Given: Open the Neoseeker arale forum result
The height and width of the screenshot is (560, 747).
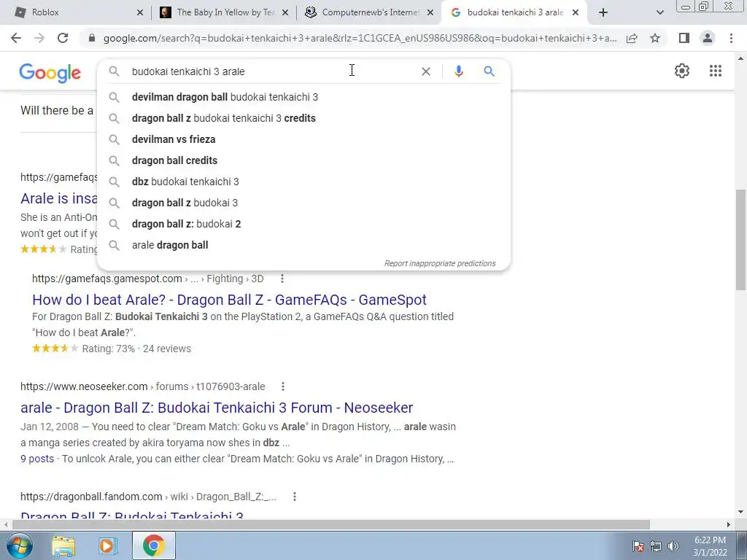Looking at the screenshot, I should pyautogui.click(x=217, y=408).
